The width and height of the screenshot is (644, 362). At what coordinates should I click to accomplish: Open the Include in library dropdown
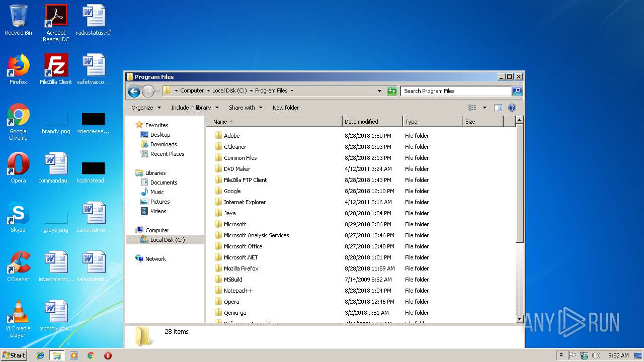click(x=195, y=108)
